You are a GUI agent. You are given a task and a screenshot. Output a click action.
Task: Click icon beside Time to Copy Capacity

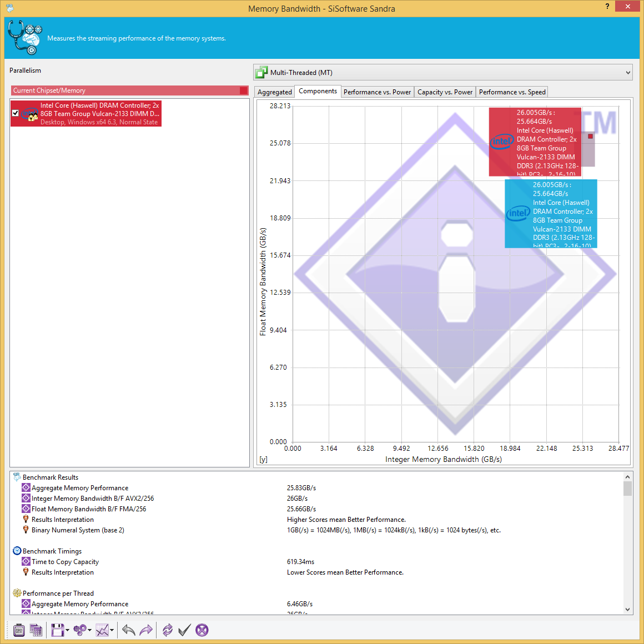26,561
